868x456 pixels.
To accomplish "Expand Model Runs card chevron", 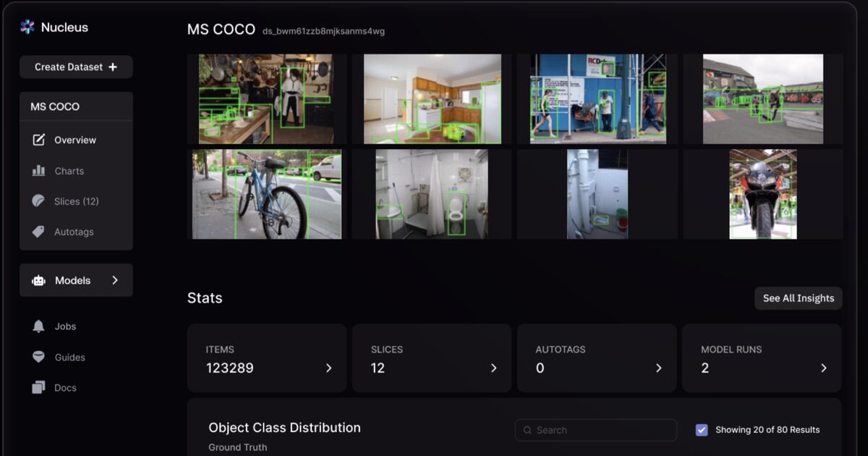I will click(823, 368).
